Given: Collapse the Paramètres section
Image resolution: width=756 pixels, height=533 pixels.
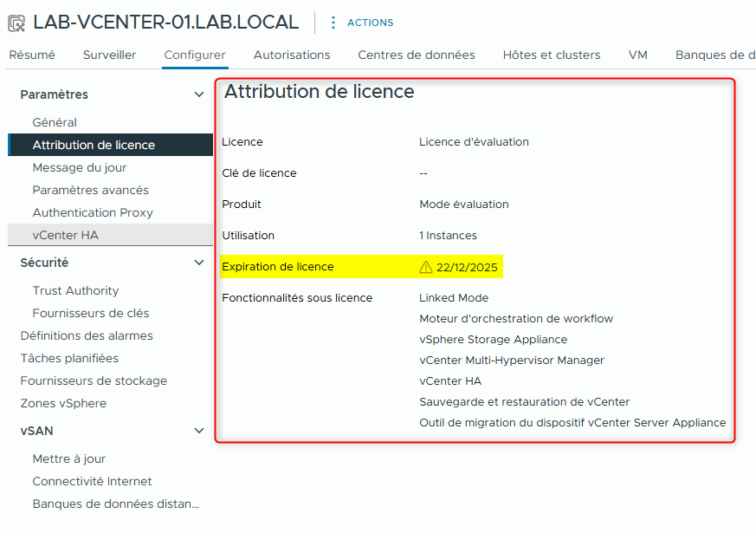Looking at the screenshot, I should click(x=198, y=94).
